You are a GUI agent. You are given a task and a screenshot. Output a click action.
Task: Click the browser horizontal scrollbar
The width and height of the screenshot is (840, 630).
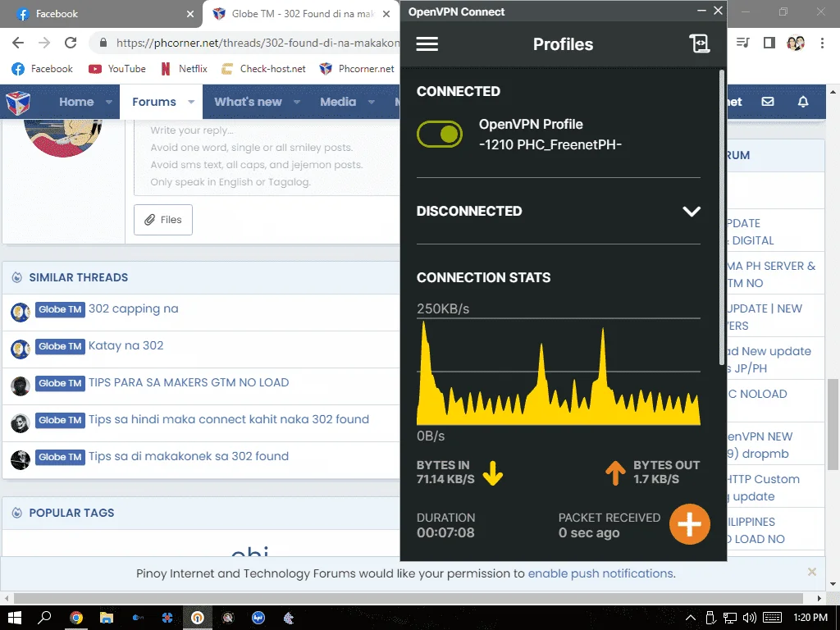pyautogui.click(x=409, y=598)
